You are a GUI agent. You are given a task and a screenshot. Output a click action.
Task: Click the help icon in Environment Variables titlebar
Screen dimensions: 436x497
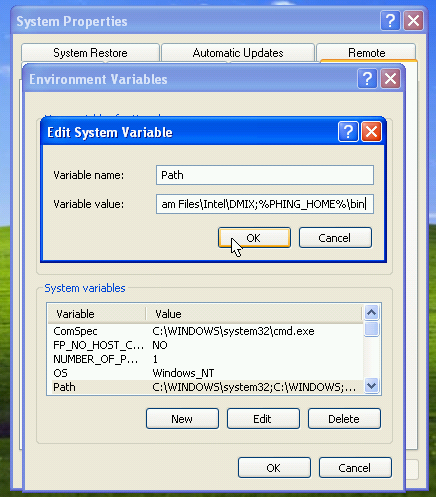pos(367,79)
